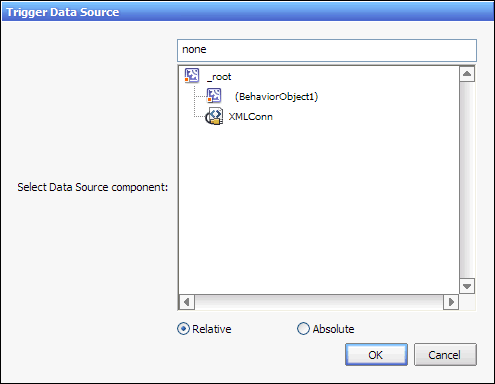Choose the Absolute radio option
The image size is (495, 384).
tap(303, 329)
